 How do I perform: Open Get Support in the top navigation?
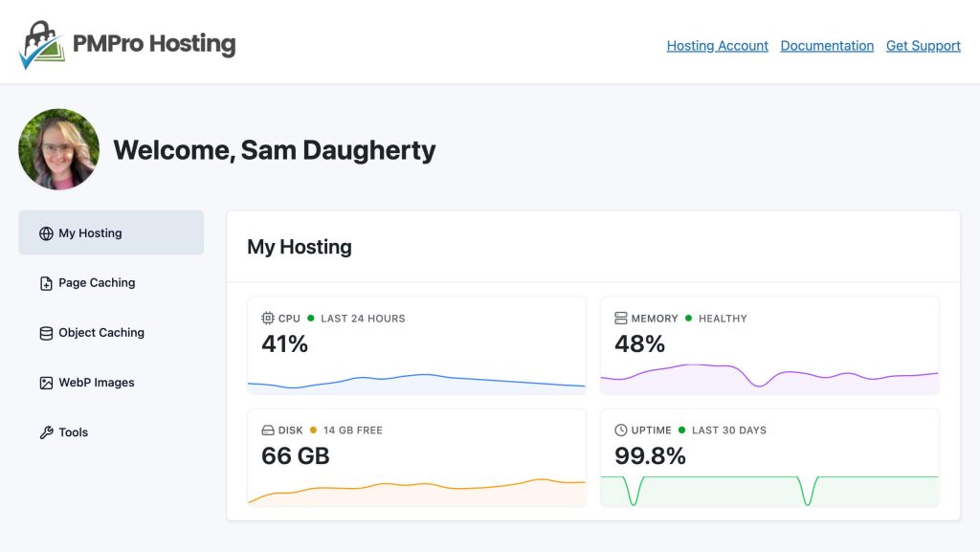point(923,45)
